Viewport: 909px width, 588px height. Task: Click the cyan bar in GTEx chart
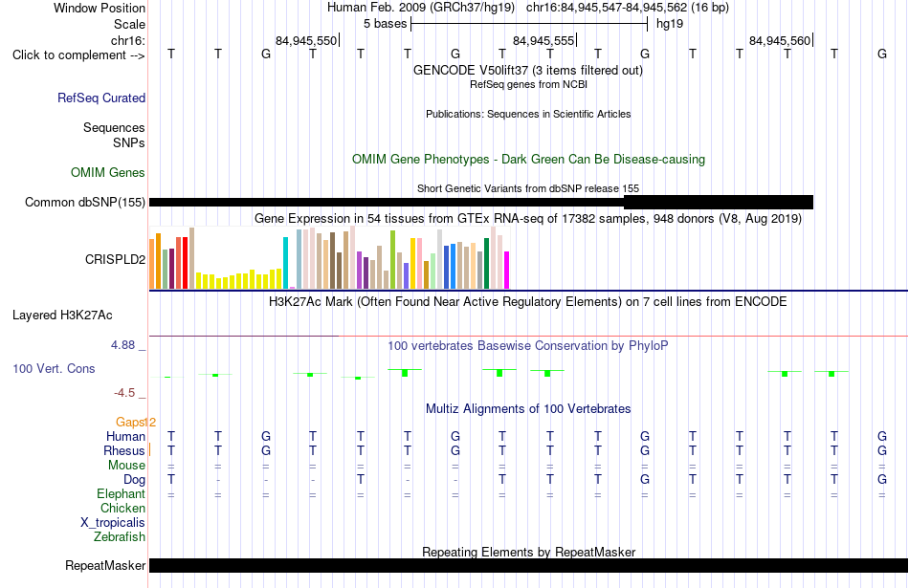pos(285,262)
